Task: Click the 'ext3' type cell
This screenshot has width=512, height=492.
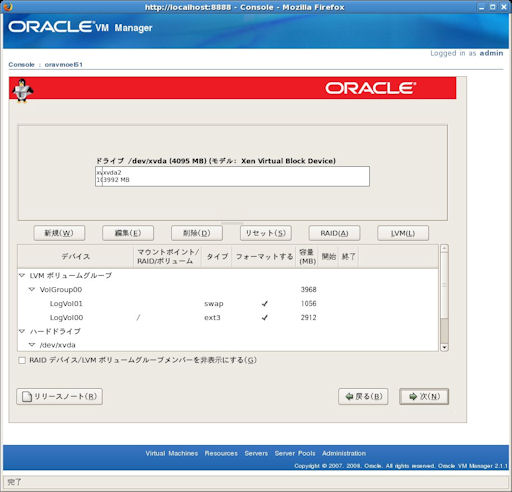Action: coord(212,318)
